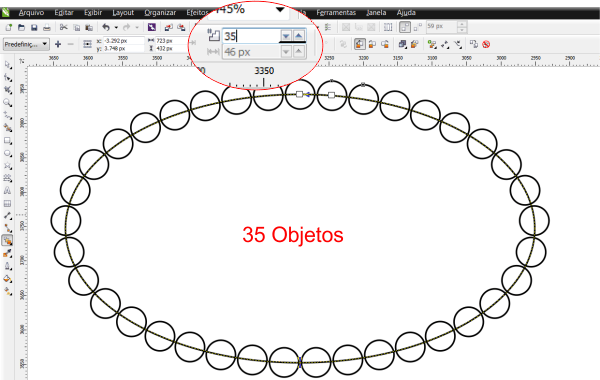Select the Smart Fill tool

tap(8, 128)
